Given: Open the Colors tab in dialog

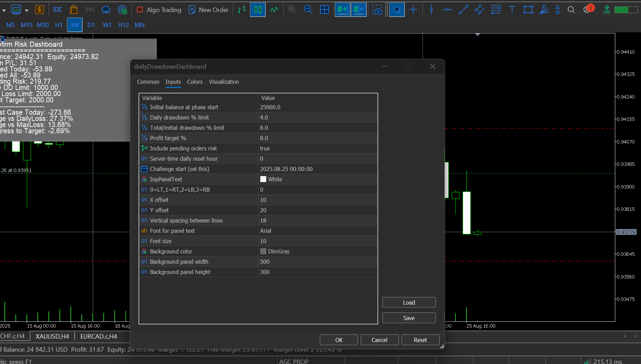Looking at the screenshot, I should [x=195, y=82].
